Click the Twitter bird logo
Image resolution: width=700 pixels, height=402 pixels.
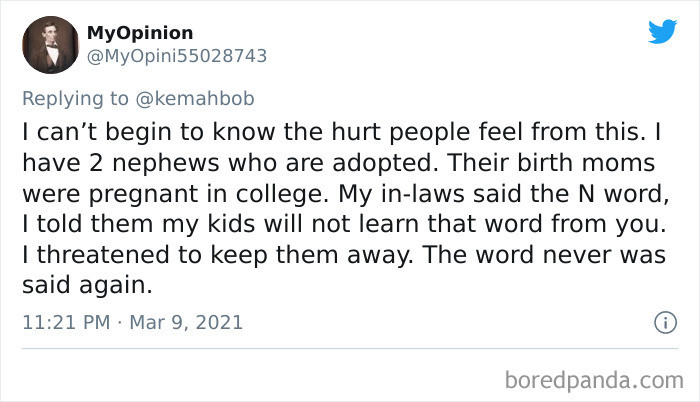[x=662, y=32]
